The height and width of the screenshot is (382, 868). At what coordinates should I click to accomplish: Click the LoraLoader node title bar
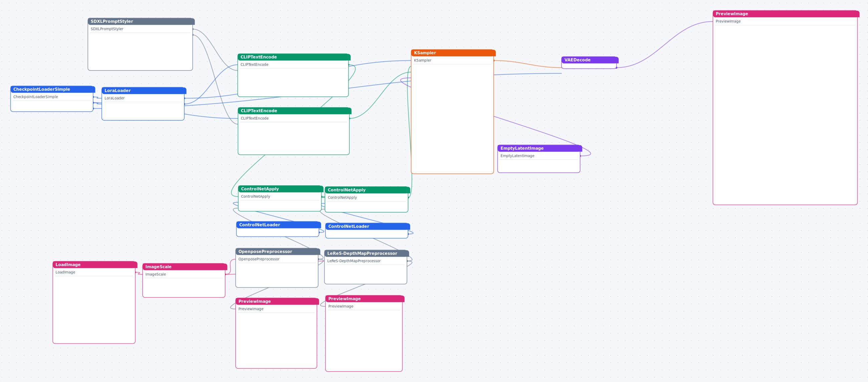click(x=144, y=90)
